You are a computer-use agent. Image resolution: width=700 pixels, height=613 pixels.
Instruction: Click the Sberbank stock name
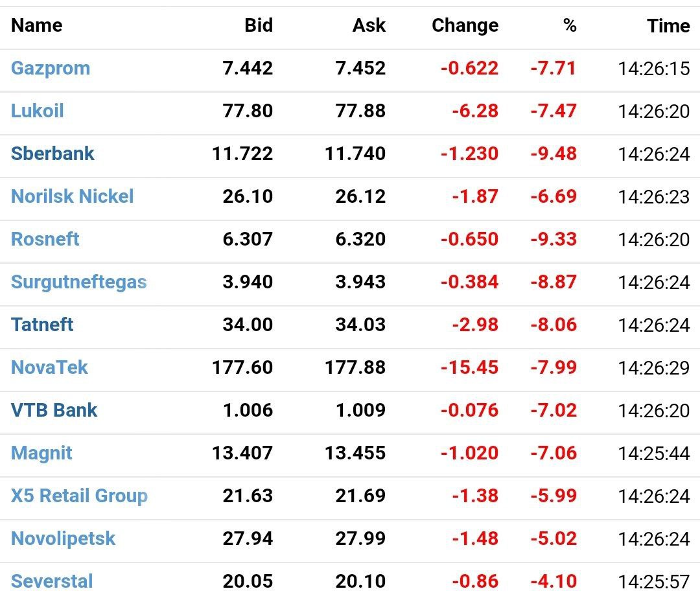52,154
